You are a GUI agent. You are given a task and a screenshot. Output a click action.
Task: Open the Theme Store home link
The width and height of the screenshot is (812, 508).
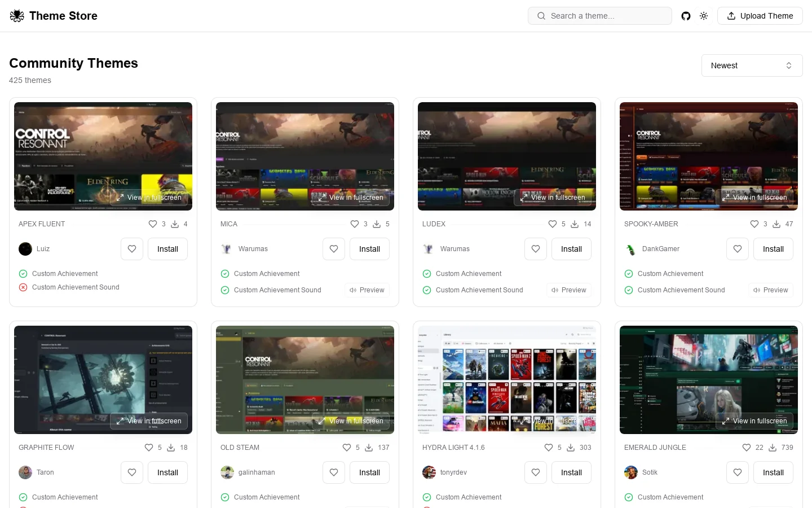[54, 16]
